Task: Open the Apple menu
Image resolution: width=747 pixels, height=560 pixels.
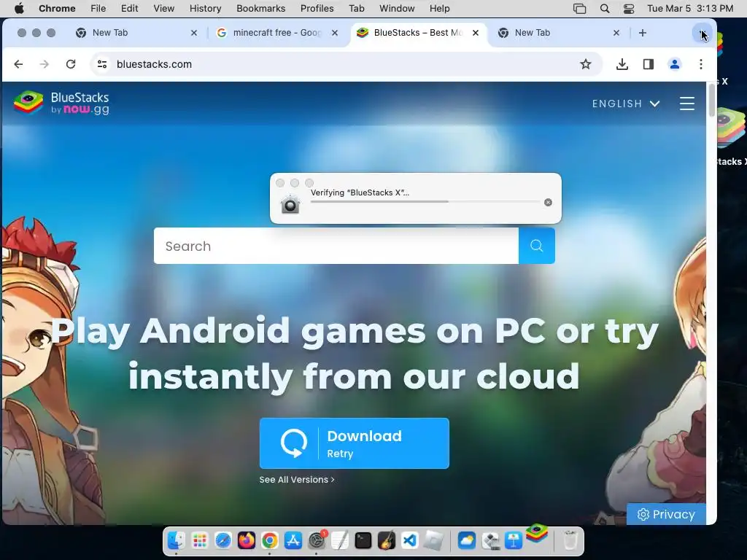Action: [19, 9]
